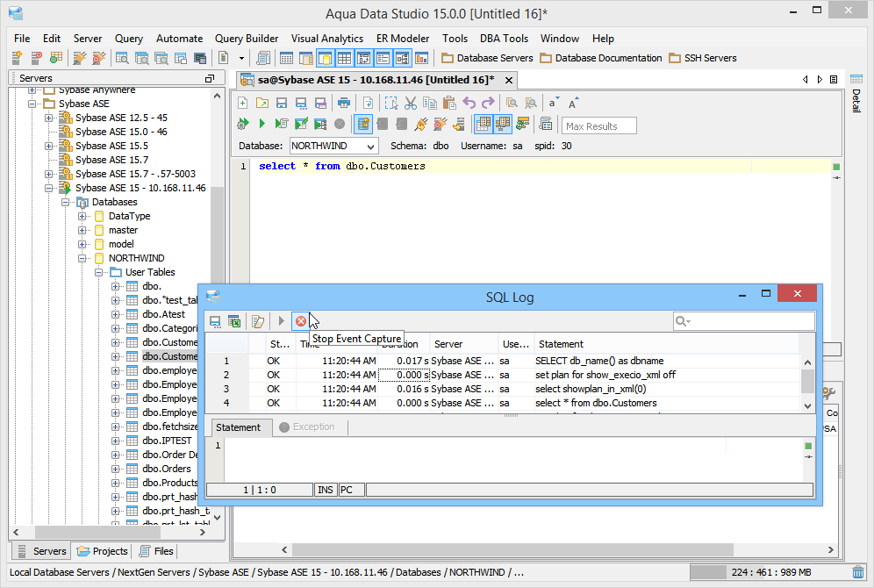Viewport: 874px width, 588px height.
Task: Select the Exception tab in SQL Log
Action: click(x=307, y=427)
